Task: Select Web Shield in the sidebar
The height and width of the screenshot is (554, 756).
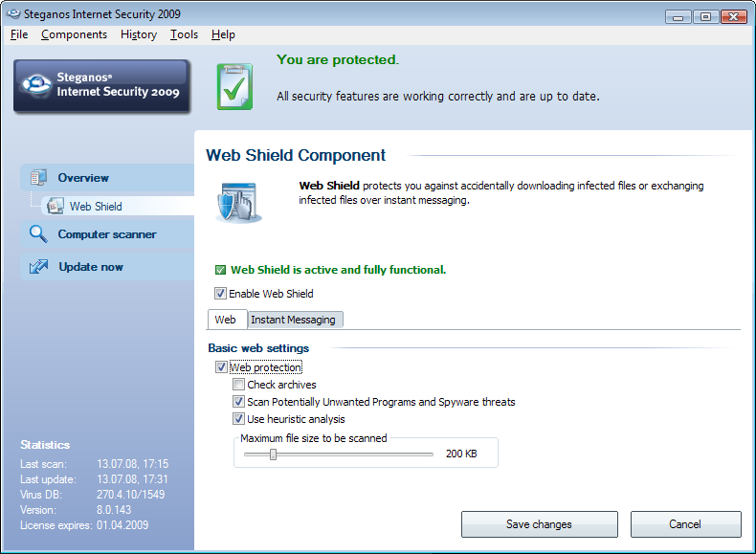Action: (x=118, y=206)
